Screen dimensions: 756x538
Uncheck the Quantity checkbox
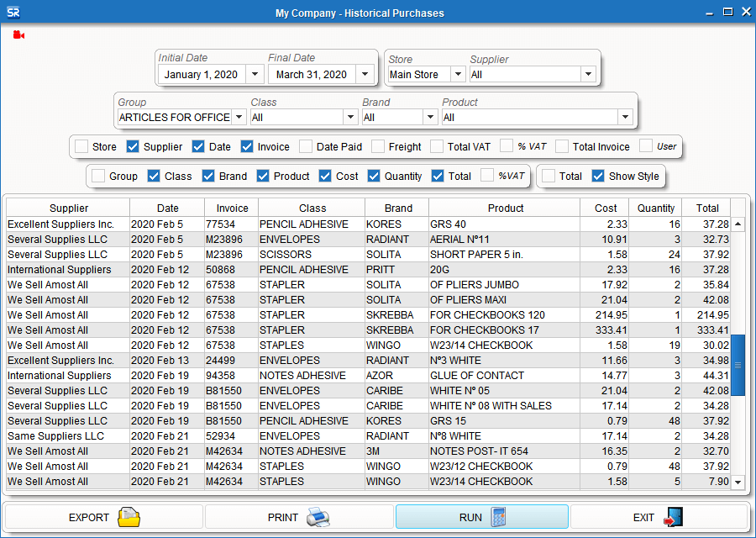pos(374,176)
